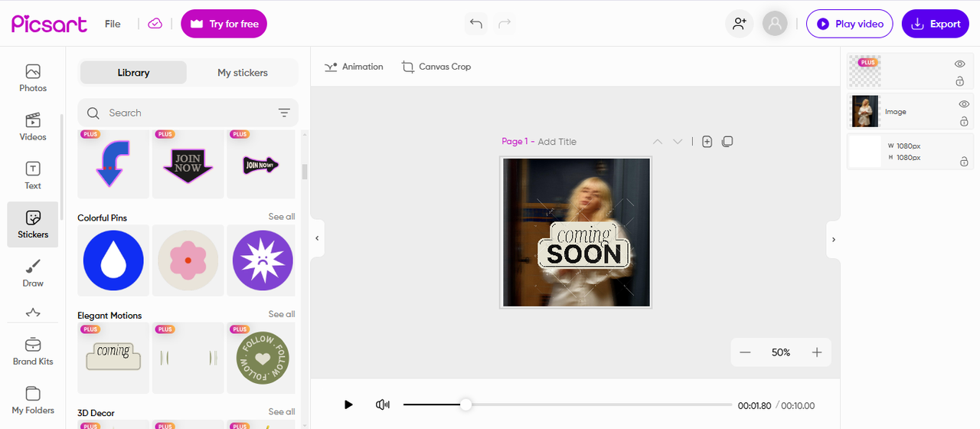Viewport: 980px width, 429px height.
Task: Hide the Image layer
Action: 964,104
